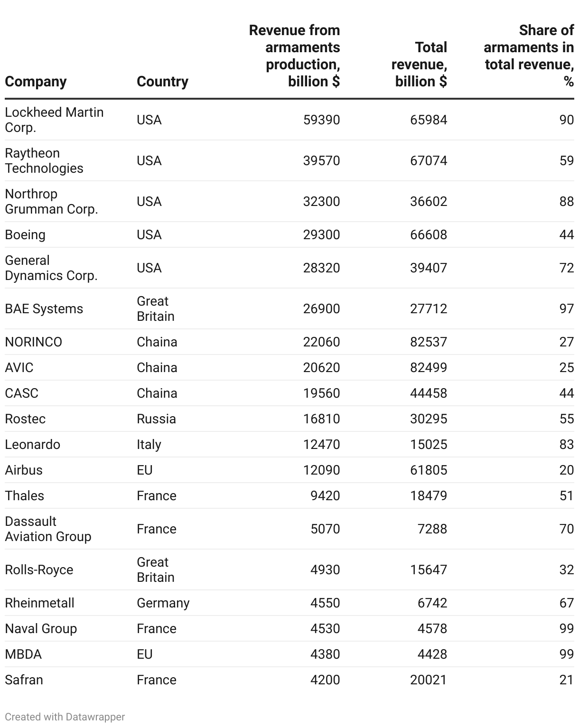Image resolution: width=579 pixels, height=728 pixels.
Task: Select Airbus total revenue value 61805
Action: coord(429,470)
